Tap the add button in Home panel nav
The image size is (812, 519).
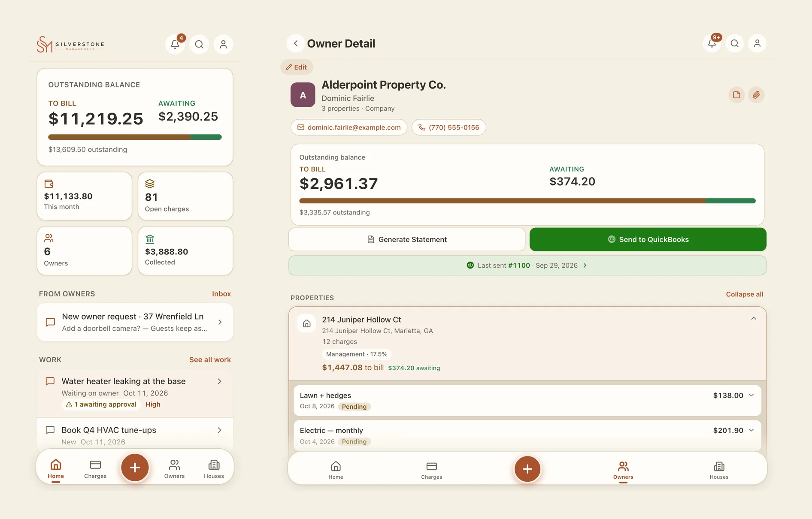click(135, 467)
